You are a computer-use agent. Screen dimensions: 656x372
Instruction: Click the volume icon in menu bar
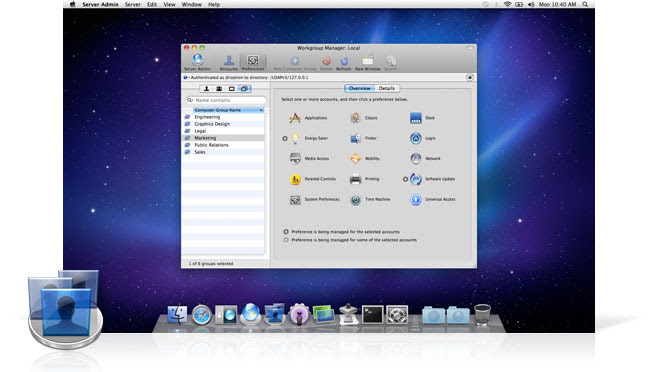click(x=531, y=4)
